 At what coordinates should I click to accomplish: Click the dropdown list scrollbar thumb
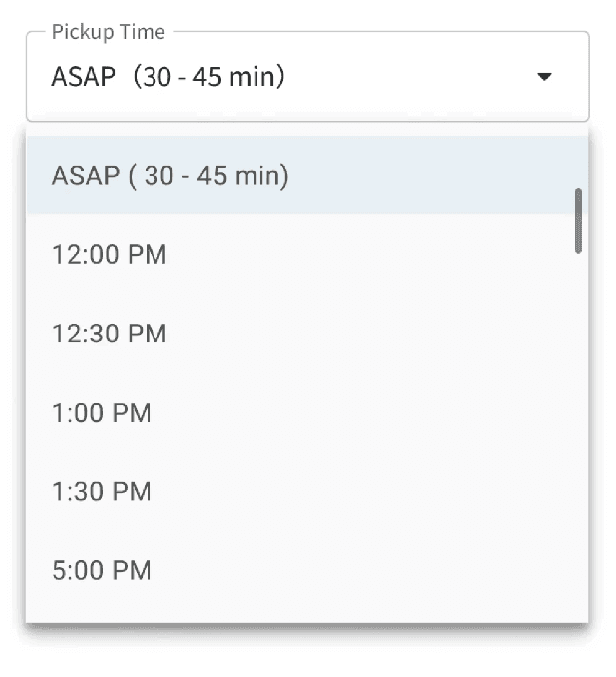tap(578, 221)
